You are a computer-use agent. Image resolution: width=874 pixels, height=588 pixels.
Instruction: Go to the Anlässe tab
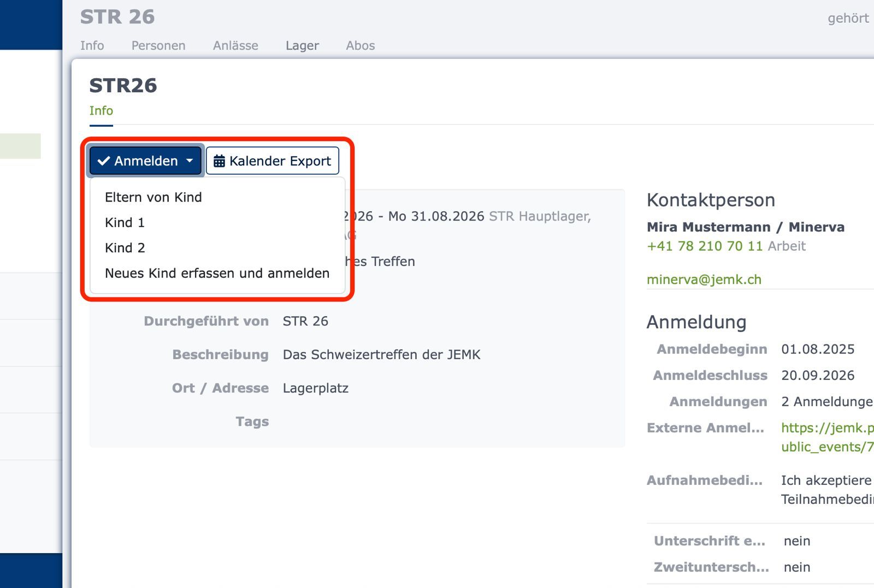coord(235,46)
